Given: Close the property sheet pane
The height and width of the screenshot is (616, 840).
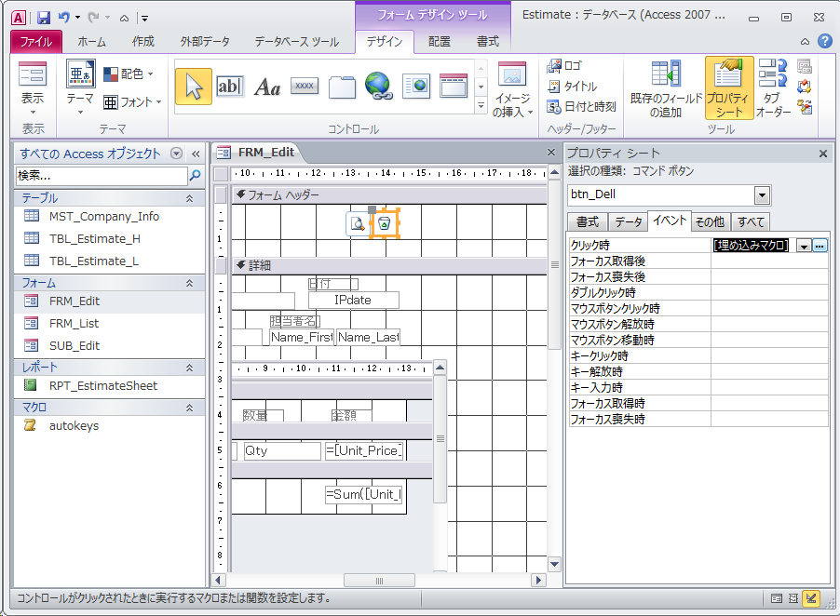Looking at the screenshot, I should (x=823, y=154).
